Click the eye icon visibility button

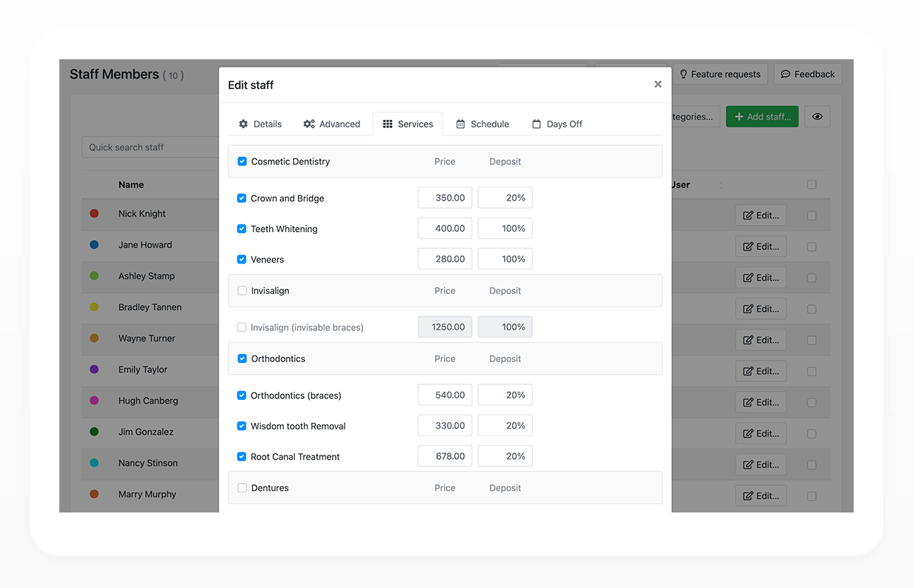[817, 116]
